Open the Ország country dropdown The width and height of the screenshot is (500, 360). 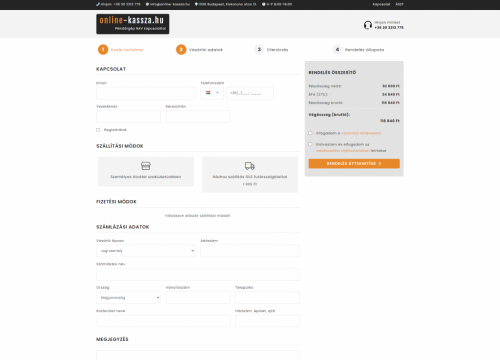coord(128,297)
